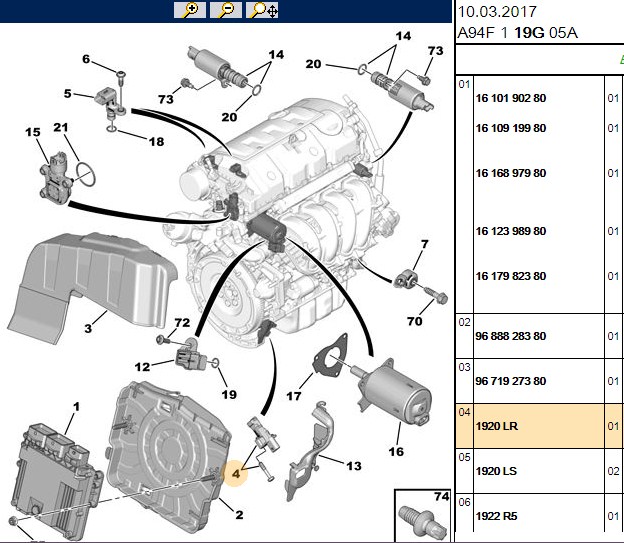Select part number 16 101 902 80
The width and height of the screenshot is (624, 543).
pyautogui.click(x=511, y=98)
